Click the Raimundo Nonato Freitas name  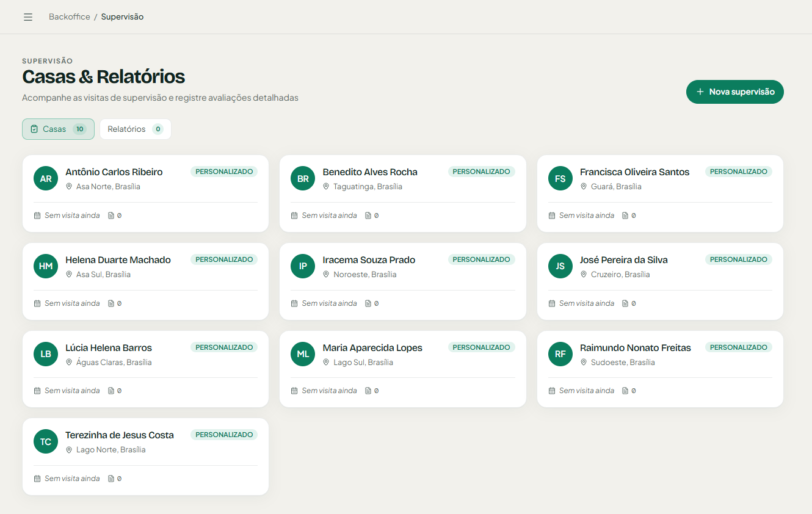click(636, 348)
